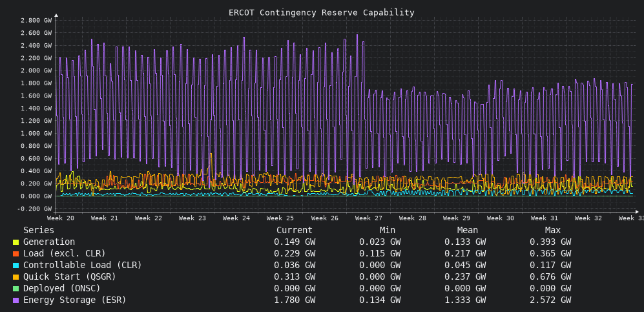Click Energy Storage max value 2.572 GW
The width and height of the screenshot is (644, 312).
(x=550, y=300)
